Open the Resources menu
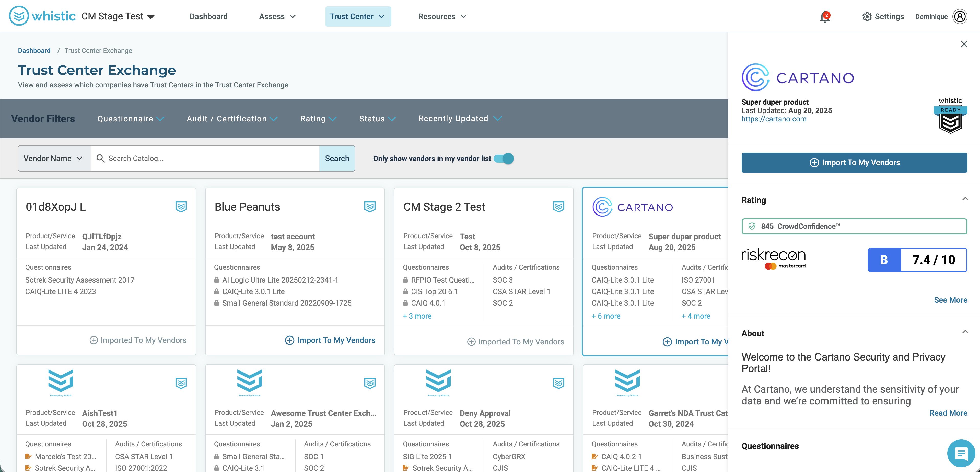The image size is (980, 472). click(x=442, y=16)
